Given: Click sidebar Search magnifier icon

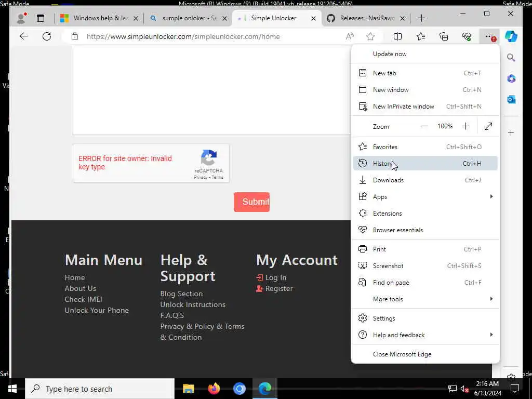Looking at the screenshot, I should tap(511, 58).
